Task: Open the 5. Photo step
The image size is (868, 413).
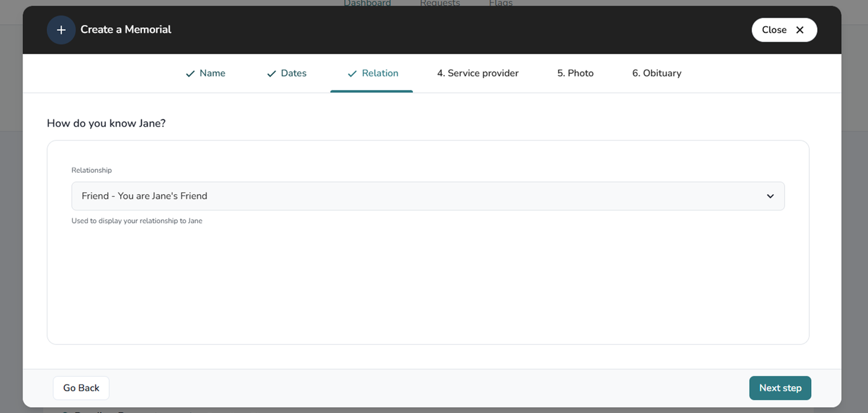Action: coord(575,73)
